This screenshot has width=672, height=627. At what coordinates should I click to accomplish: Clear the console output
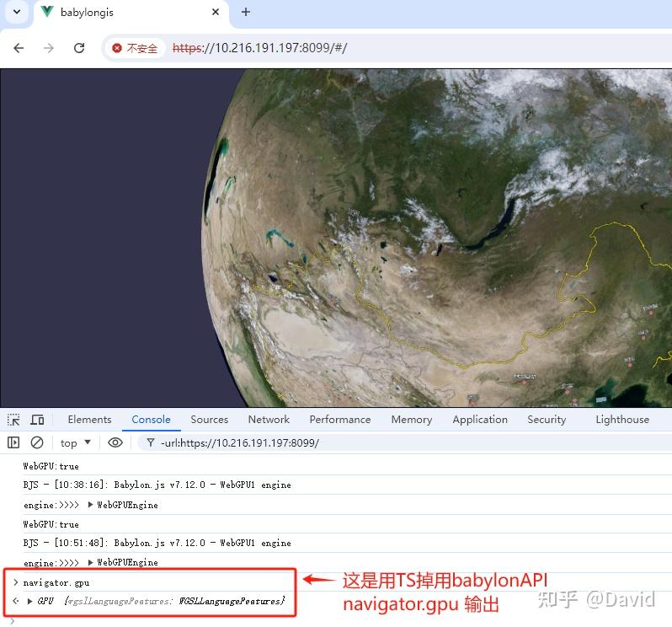[x=37, y=442]
